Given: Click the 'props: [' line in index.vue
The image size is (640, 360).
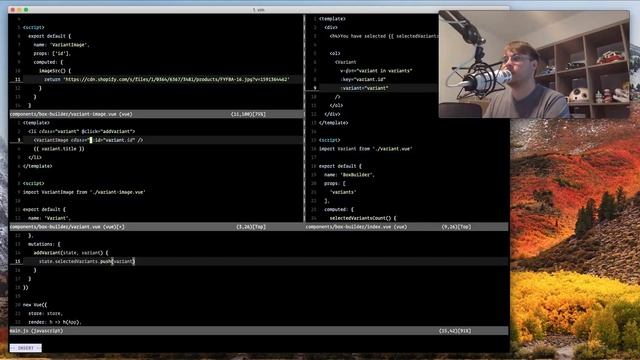Looking at the screenshot, I should [335, 183].
